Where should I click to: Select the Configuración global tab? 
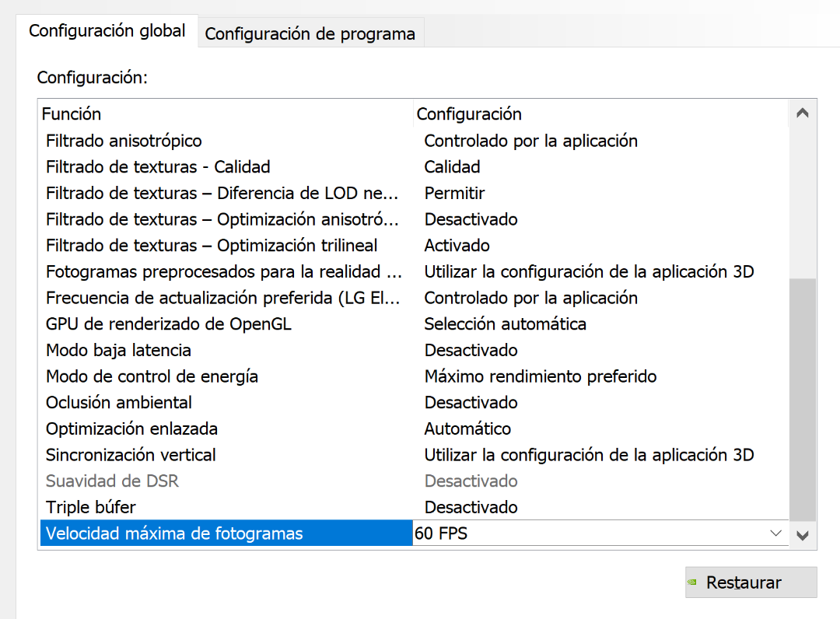pos(107,31)
